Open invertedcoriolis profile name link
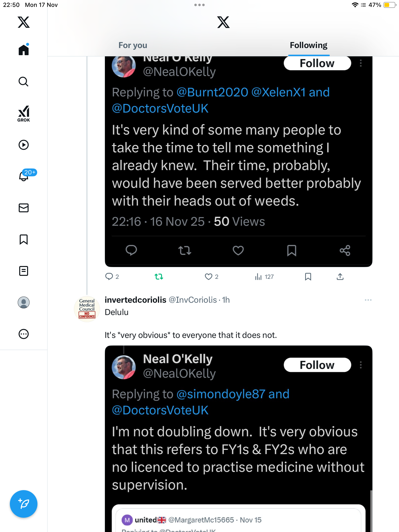Screen dimensions: 399x532 [x=135, y=300]
